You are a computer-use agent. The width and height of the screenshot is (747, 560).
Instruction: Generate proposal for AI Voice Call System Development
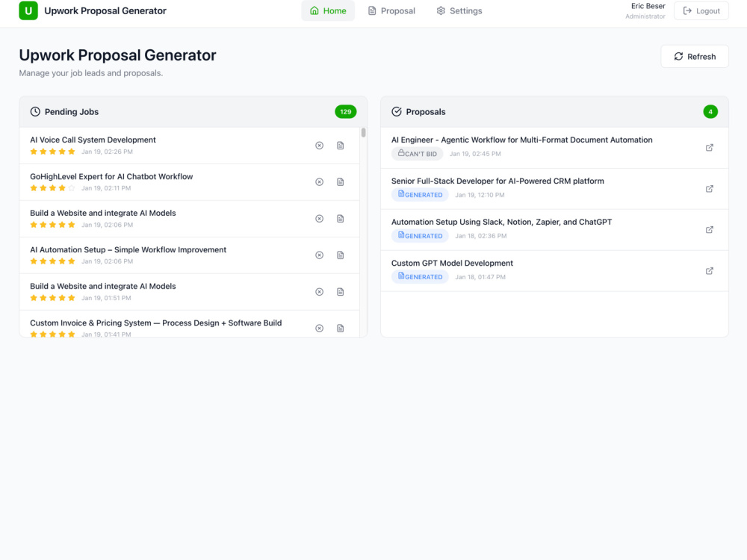tap(340, 146)
